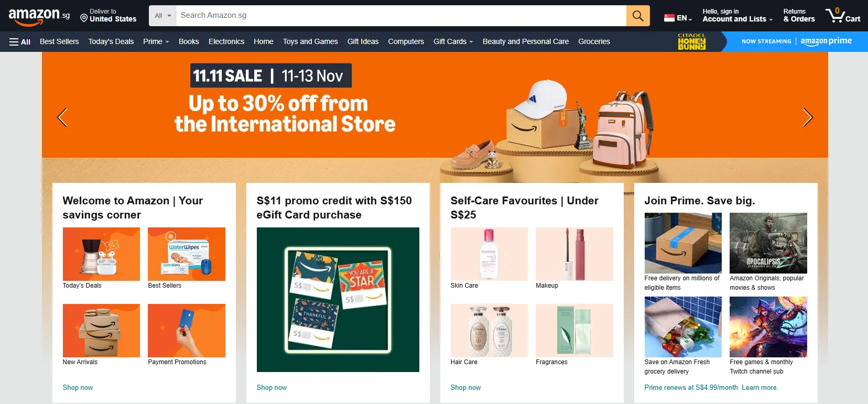Image resolution: width=868 pixels, height=404 pixels.
Task: Open Electronics in navigation bar
Action: [x=226, y=41]
